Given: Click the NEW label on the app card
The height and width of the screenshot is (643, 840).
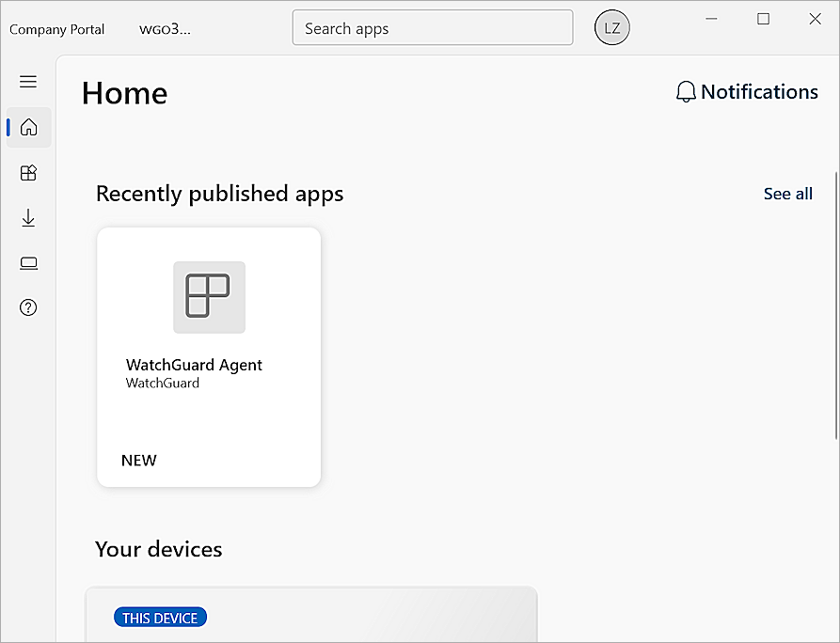Looking at the screenshot, I should (x=138, y=460).
